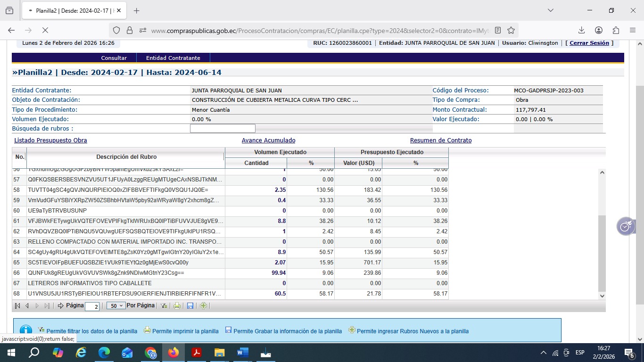644x362 pixels.
Task: Click the Búsqueda de rubros search field
Action: [x=223, y=129]
